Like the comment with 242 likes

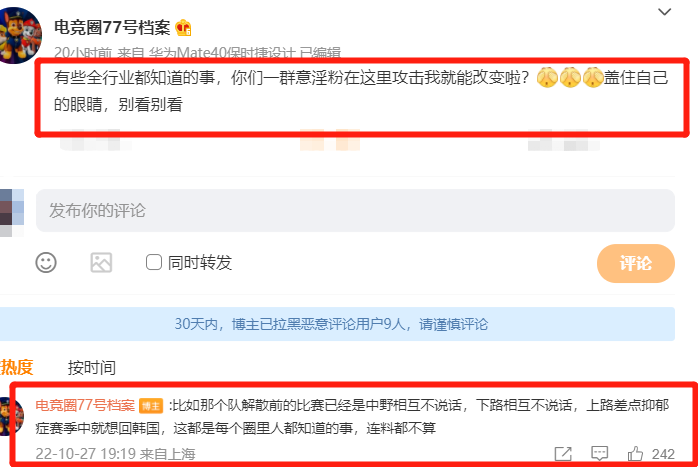(635, 454)
